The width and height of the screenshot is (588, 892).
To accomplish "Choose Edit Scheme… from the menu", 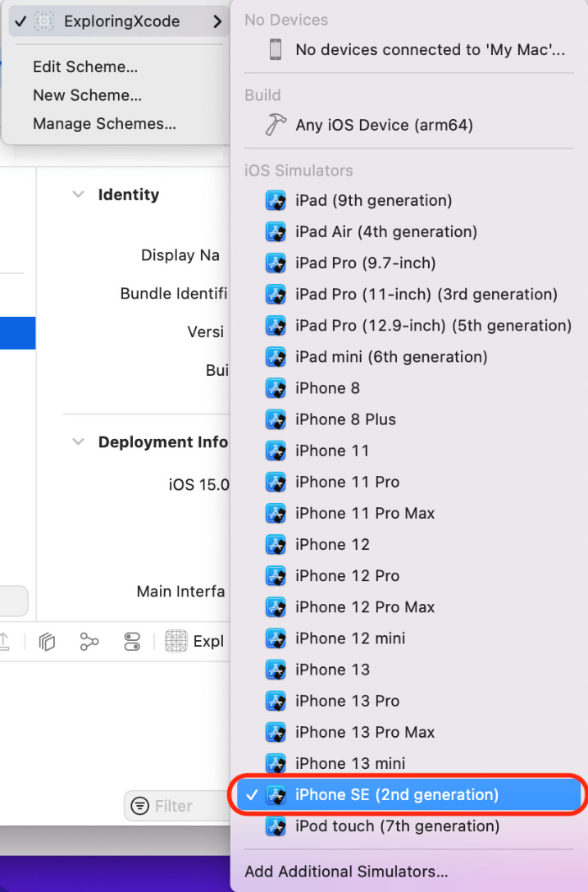I will [85, 66].
